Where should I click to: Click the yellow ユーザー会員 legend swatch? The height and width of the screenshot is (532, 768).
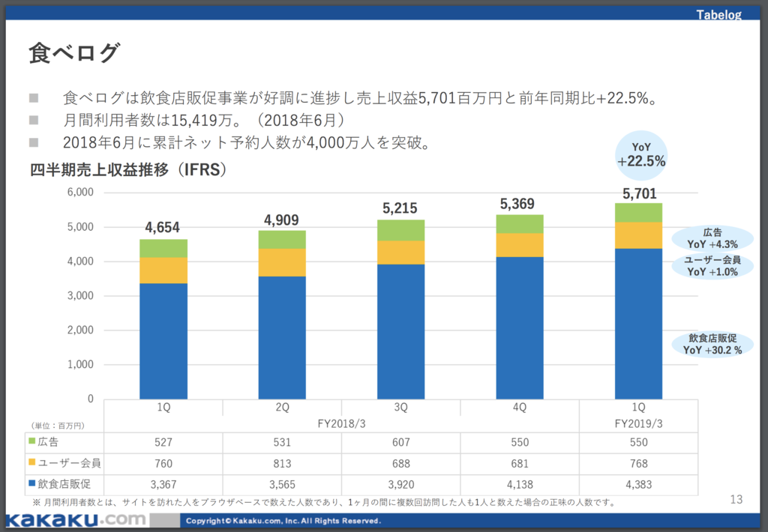31,462
